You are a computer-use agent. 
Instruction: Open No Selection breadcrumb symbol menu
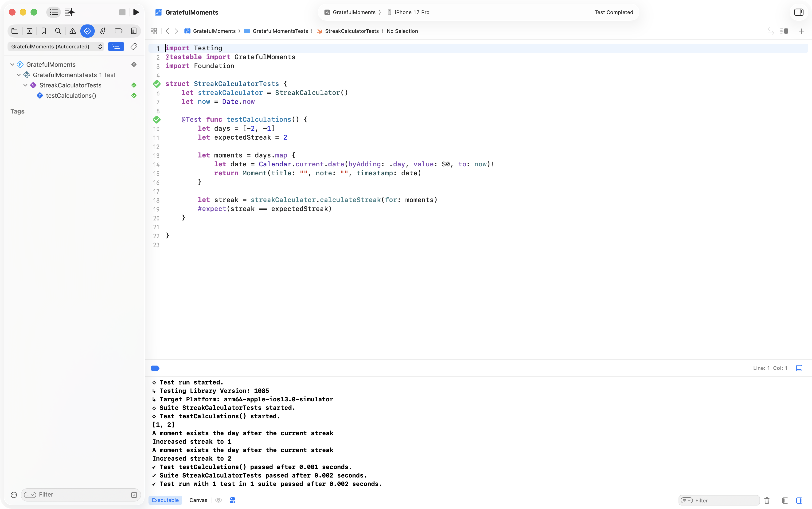tap(402, 31)
